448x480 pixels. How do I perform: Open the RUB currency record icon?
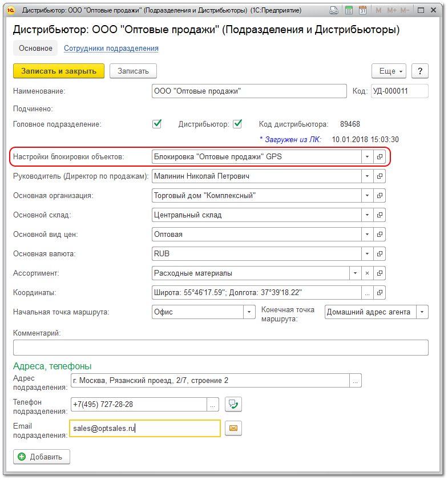(380, 254)
